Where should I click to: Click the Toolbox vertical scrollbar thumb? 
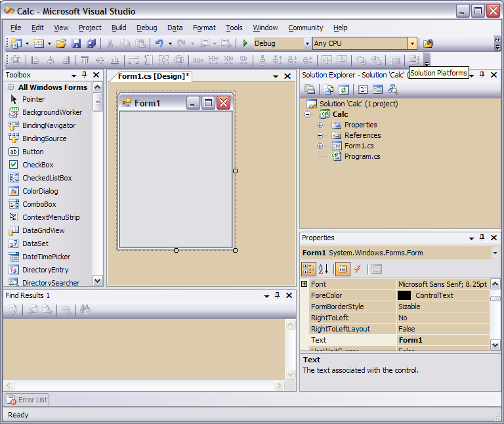point(97,102)
